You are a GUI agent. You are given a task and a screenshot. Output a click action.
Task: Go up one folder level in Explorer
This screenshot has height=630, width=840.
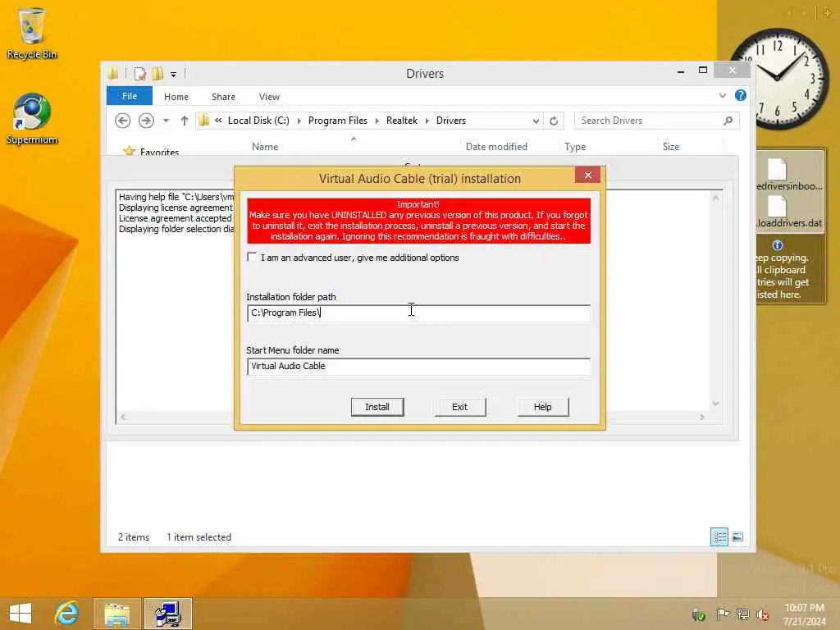click(185, 121)
